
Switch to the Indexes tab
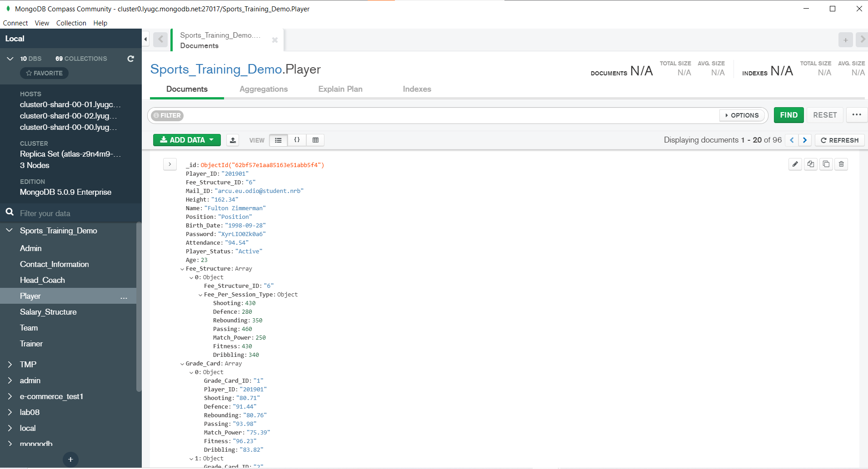[x=417, y=89]
